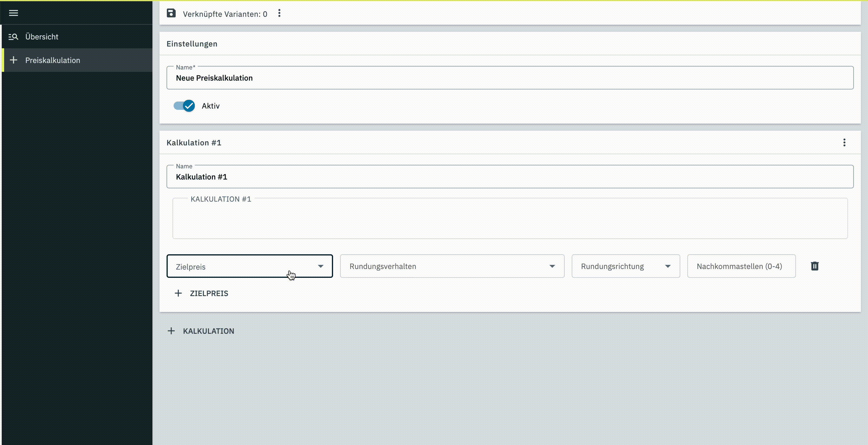Image resolution: width=868 pixels, height=445 pixels.
Task: Open the Zielpreis dropdown
Action: [250, 266]
